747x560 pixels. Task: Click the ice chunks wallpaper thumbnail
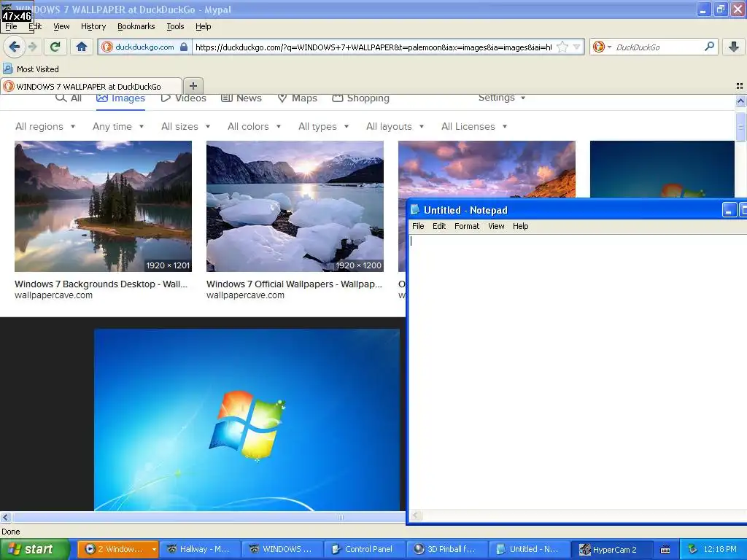coord(295,206)
